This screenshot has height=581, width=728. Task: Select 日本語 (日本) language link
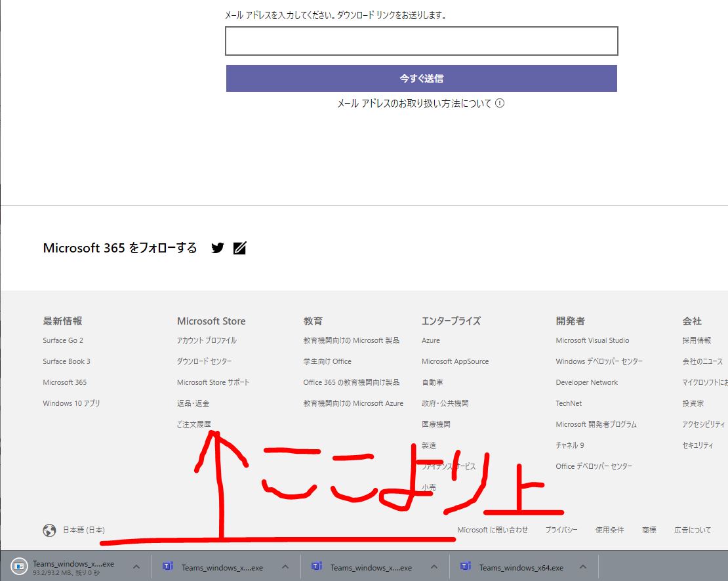click(84, 530)
